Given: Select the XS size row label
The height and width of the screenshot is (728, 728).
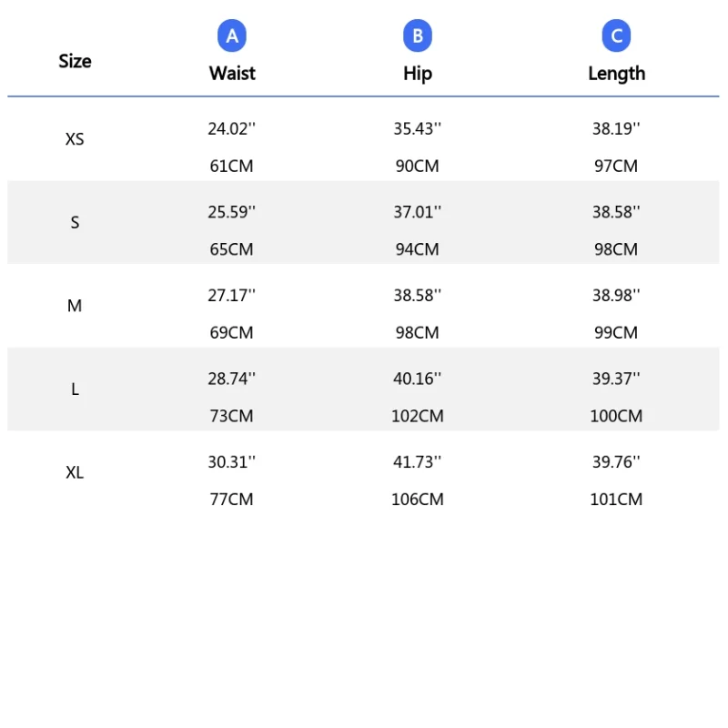Looking at the screenshot, I should (75, 139).
